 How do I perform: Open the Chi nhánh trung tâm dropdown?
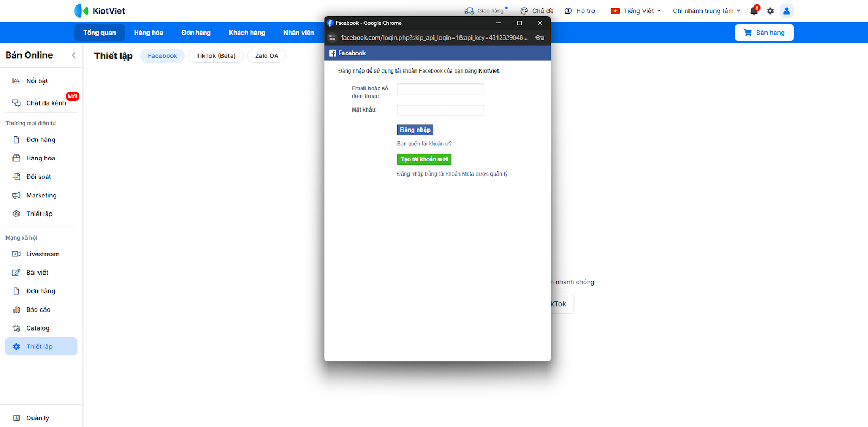tap(706, 11)
